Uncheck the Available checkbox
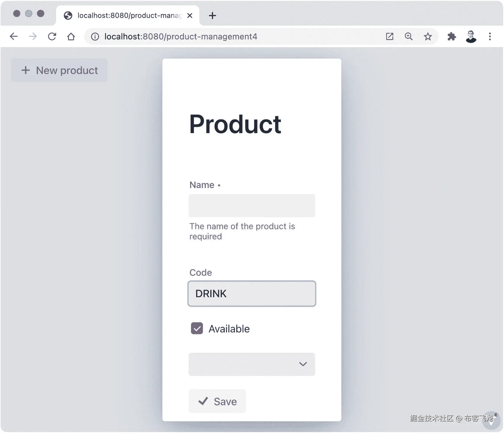The image size is (504, 433). point(197,328)
